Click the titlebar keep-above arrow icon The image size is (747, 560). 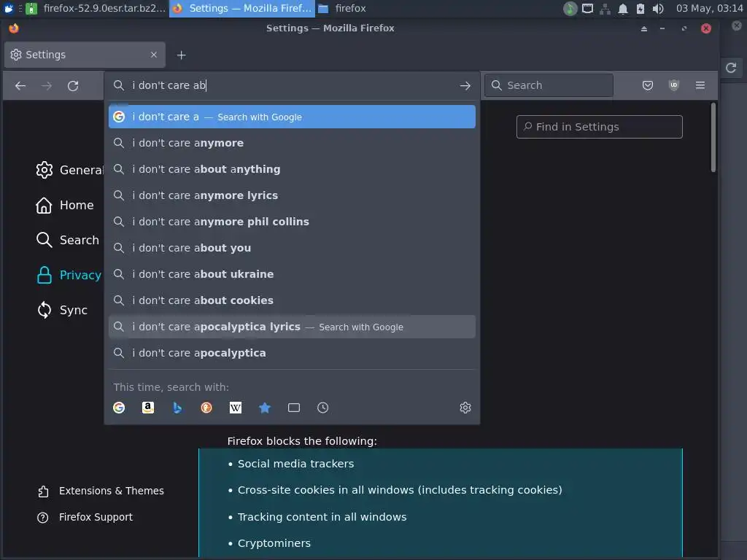tap(644, 28)
